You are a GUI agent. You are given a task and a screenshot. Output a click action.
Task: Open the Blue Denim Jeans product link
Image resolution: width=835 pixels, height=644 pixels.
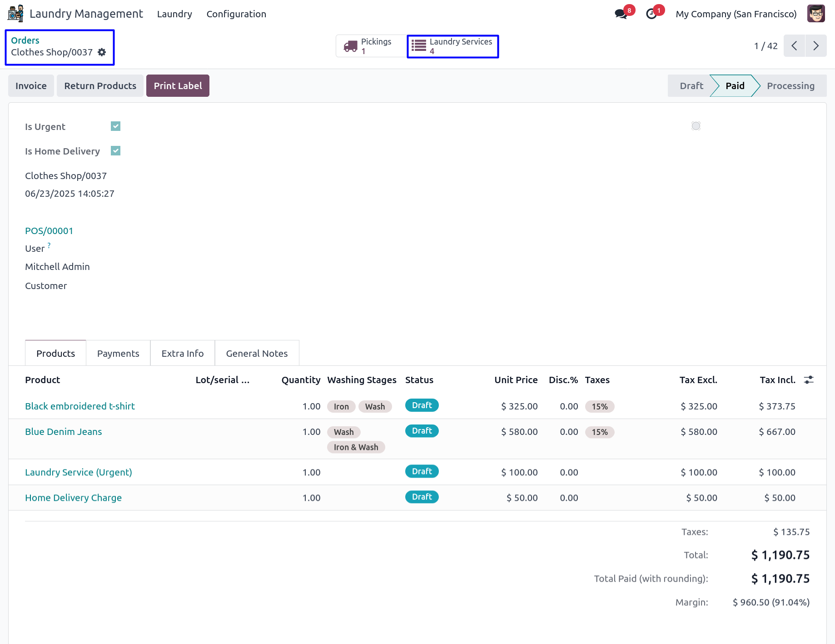pyautogui.click(x=64, y=432)
